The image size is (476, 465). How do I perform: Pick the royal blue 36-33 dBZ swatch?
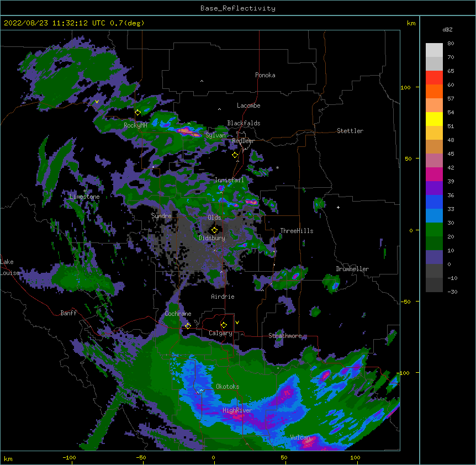point(434,202)
